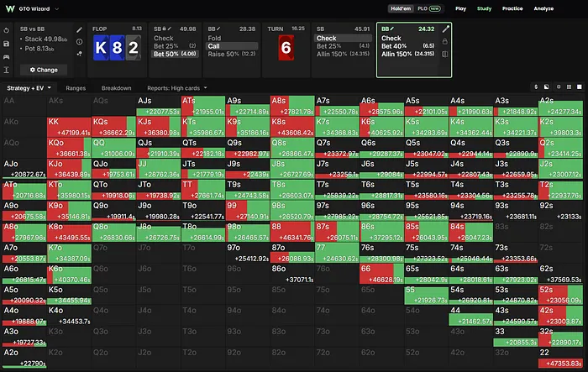
Task: Click the split circle view icon
Action: click(559, 87)
